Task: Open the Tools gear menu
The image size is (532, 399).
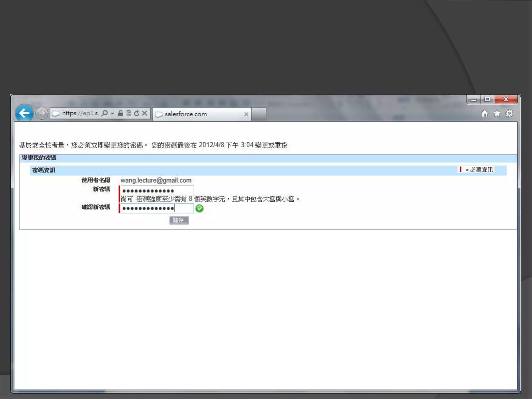Action: tap(509, 114)
